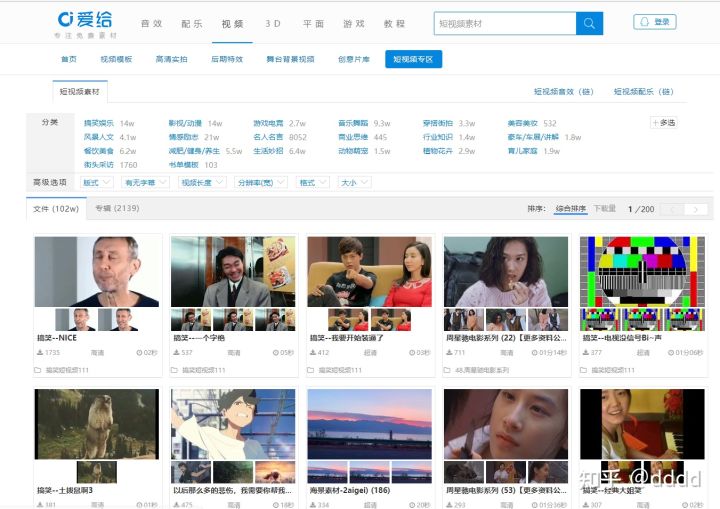Open the 短视频音效 (链) link
Image resolution: width=720 pixels, height=509 pixels.
click(563, 92)
